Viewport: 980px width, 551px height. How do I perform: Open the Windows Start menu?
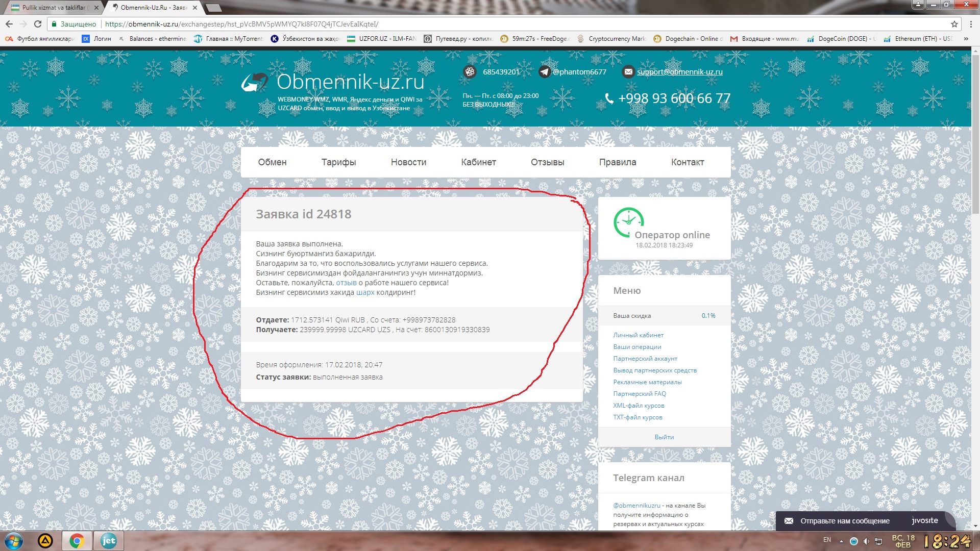14,541
